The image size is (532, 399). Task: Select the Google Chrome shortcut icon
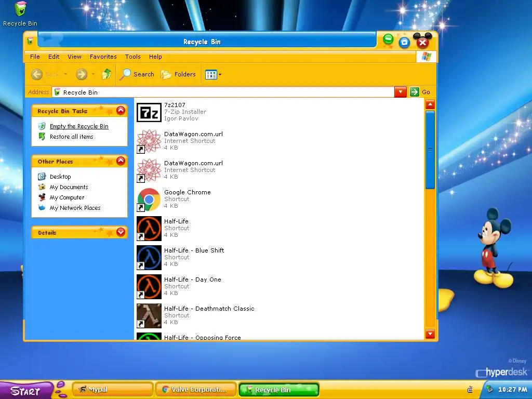tap(149, 199)
